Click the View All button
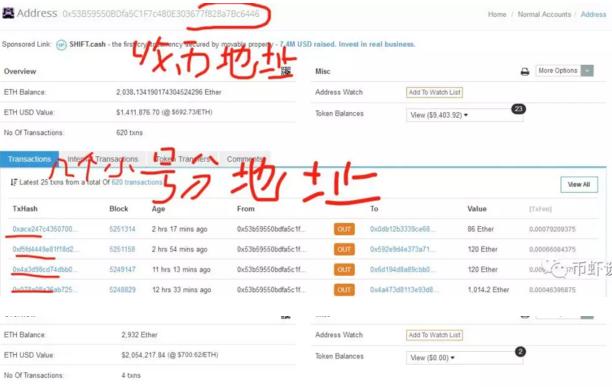612x387 pixels. (x=579, y=185)
